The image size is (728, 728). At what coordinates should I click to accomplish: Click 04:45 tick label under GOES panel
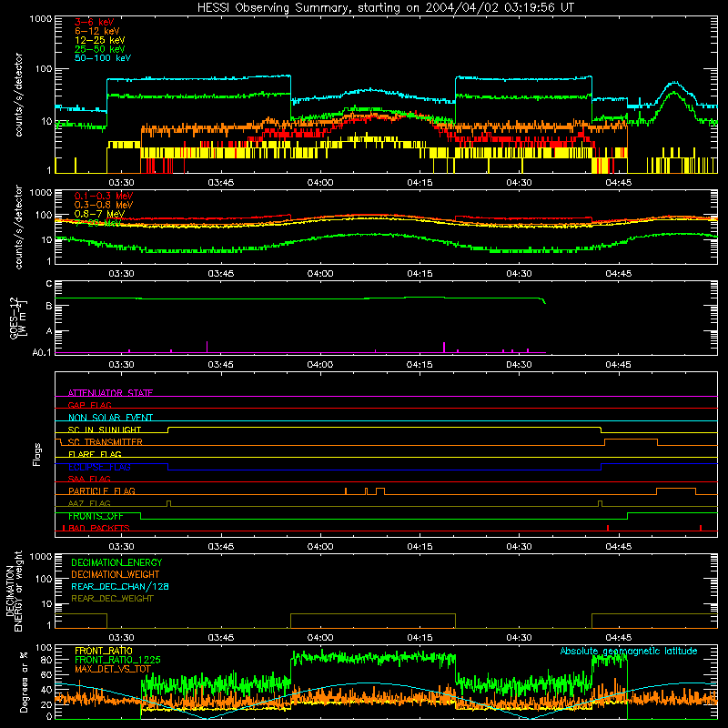point(619,365)
